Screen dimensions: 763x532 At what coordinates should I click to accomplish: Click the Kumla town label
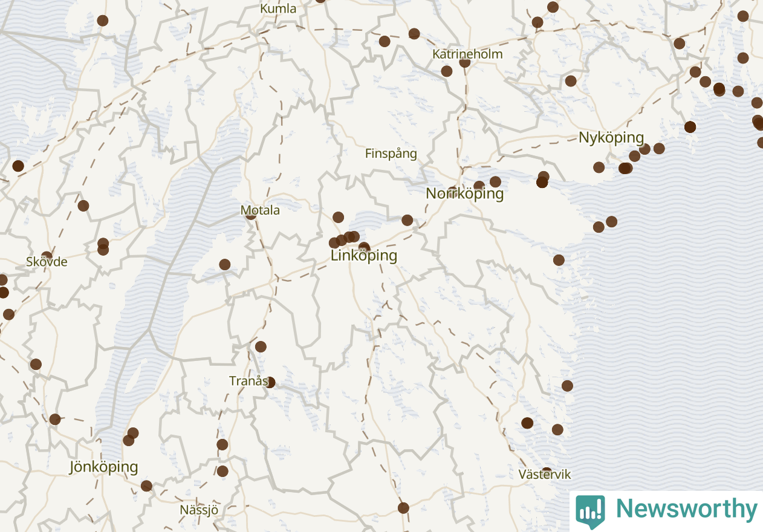click(x=278, y=8)
